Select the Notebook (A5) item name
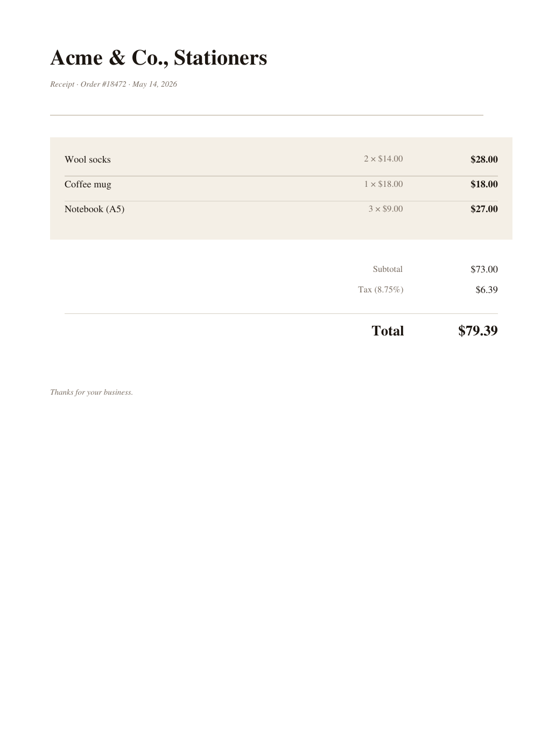This screenshot has width=534, height=756. tap(94, 209)
